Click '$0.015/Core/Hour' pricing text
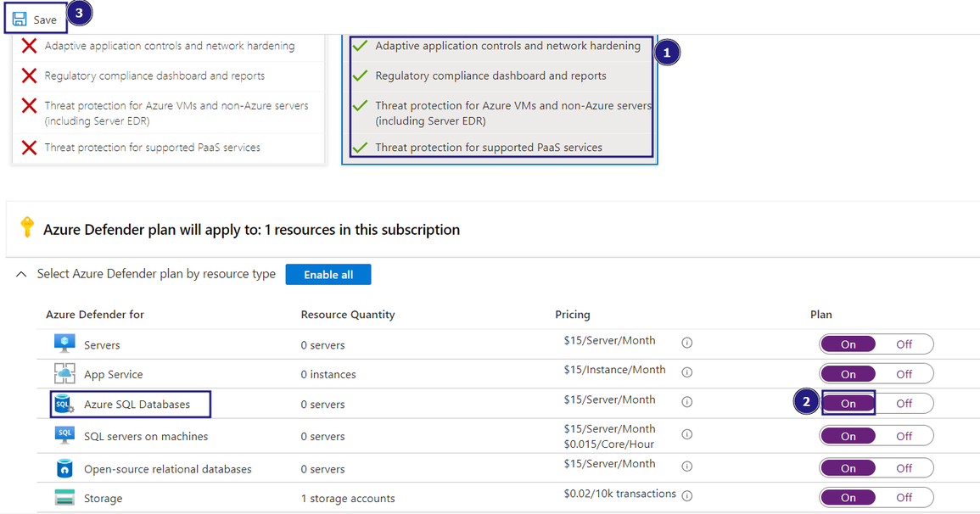 tap(608, 444)
